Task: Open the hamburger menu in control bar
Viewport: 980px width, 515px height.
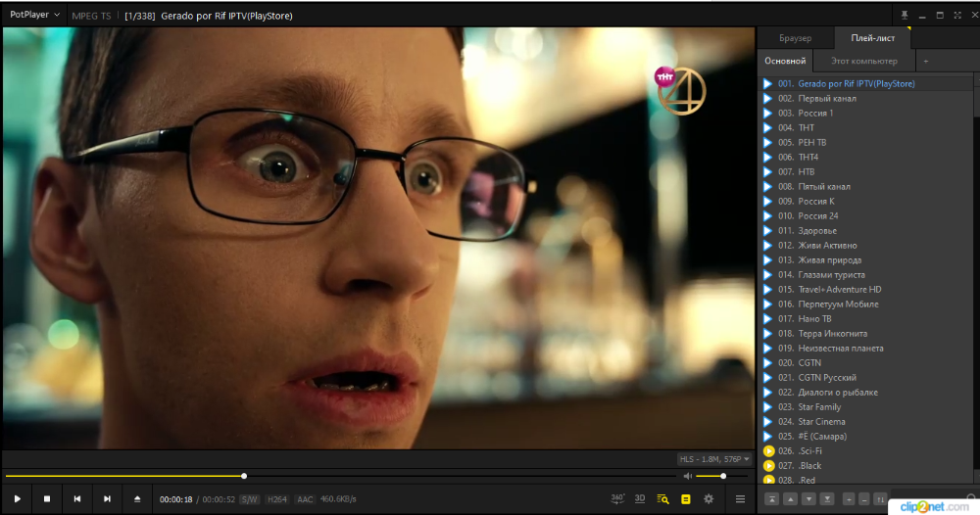Action: (x=740, y=498)
